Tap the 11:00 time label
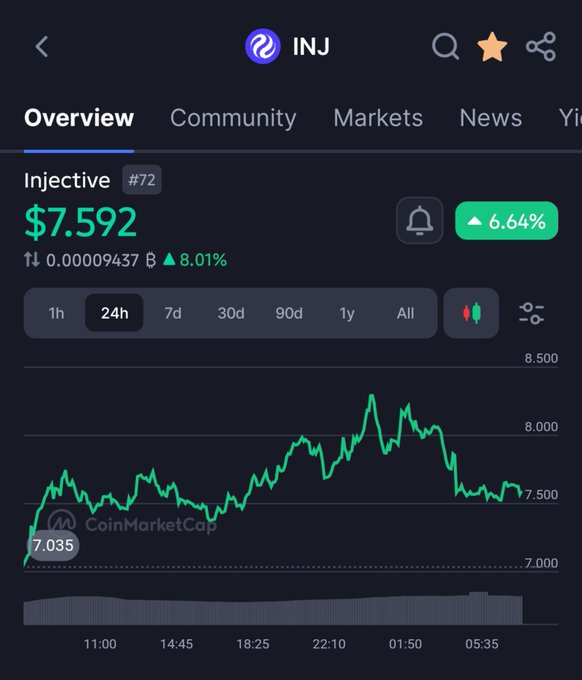This screenshot has height=680, width=582. tap(100, 644)
